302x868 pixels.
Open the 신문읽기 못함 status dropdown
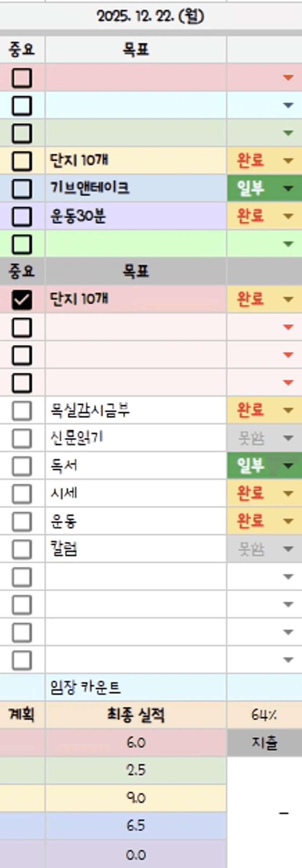coord(288,438)
